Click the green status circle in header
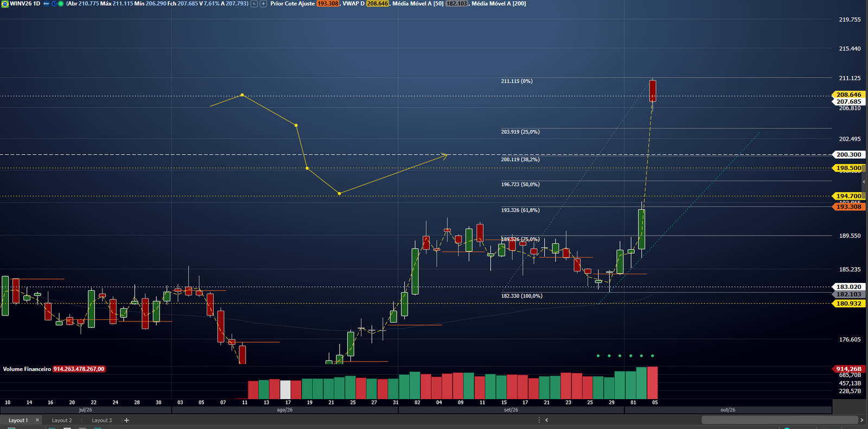Image resolution: width=868 pixels, height=429 pixels. coord(61,4)
